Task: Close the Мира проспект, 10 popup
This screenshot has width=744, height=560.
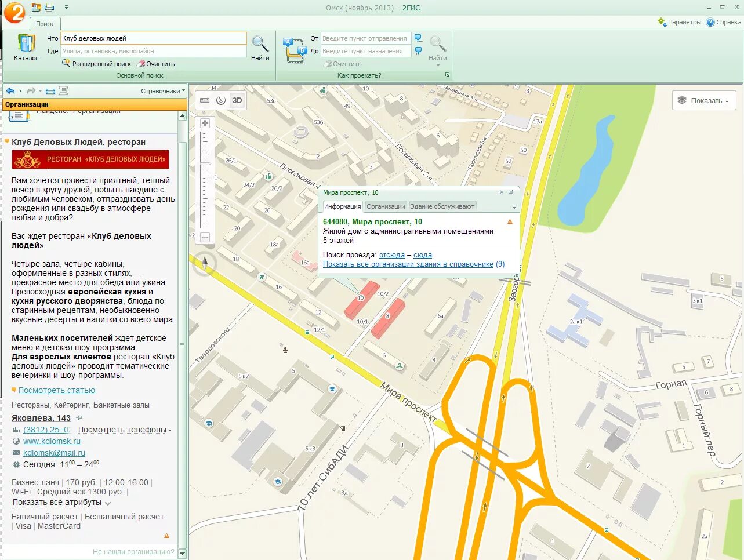Action: [x=511, y=192]
